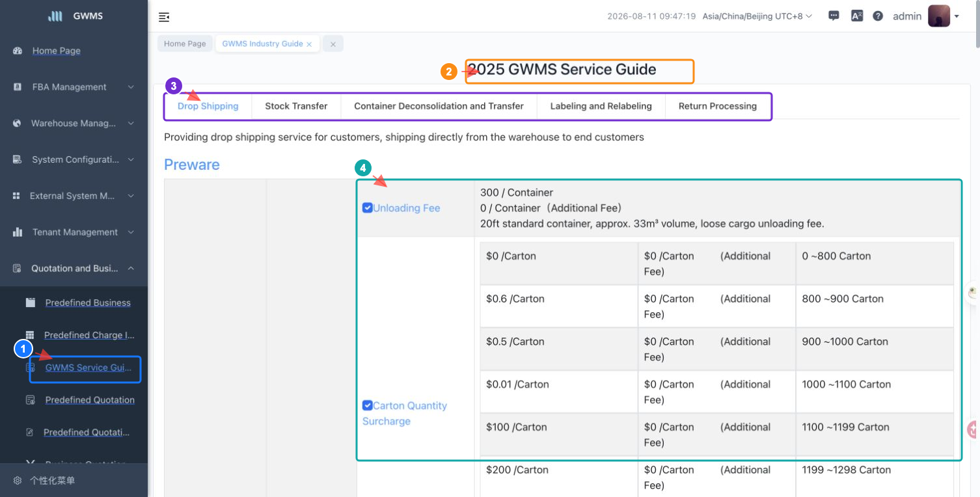Viewport: 980px width, 497px height.
Task: Expand the External System menu
Action: [x=131, y=196]
